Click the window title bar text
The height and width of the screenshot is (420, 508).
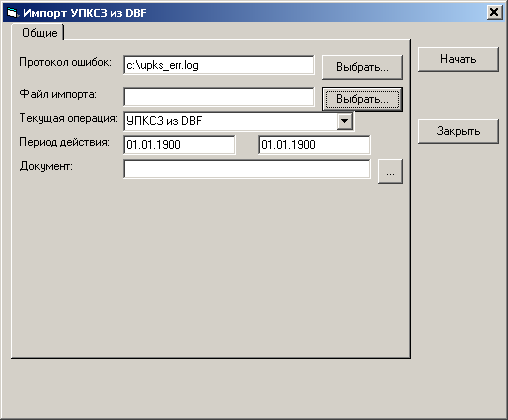coord(85,13)
